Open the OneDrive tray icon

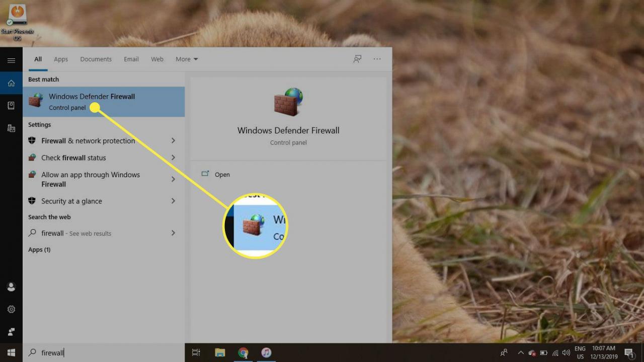point(533,353)
